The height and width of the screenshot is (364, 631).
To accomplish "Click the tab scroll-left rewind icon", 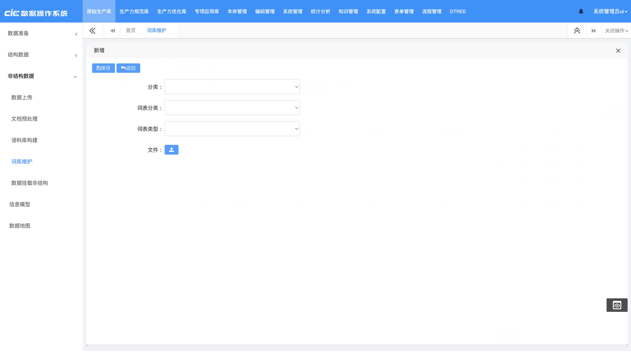I will click(x=113, y=31).
